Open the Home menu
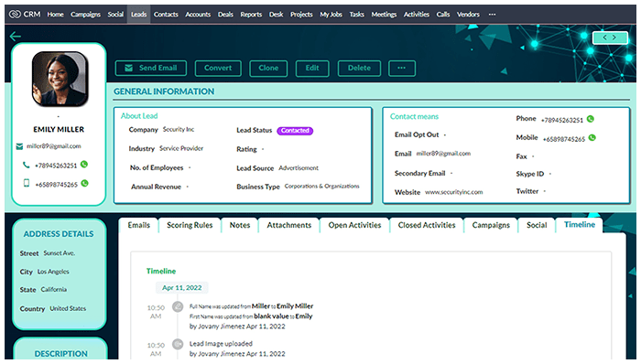641x364 pixels. click(55, 15)
